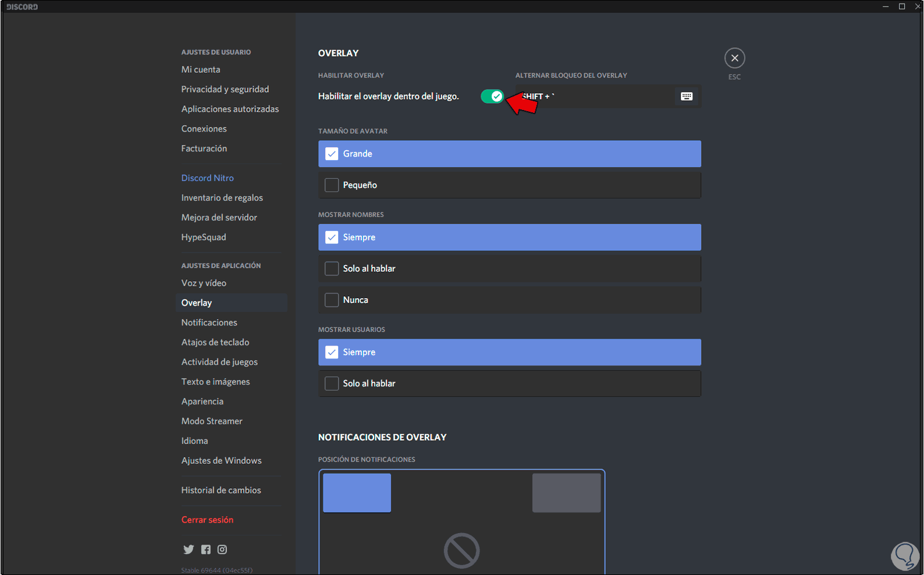Select the Overlay settings tab
Screen dimensions: 924x575
[231, 303]
